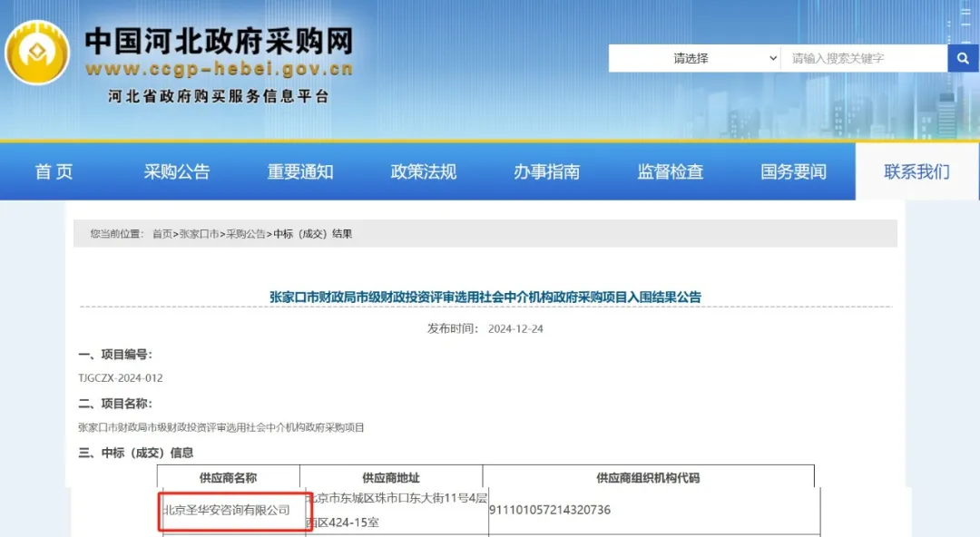This screenshot has height=537, width=980.
Task: Click 张家口市 breadcrumb link
Action: [199, 234]
